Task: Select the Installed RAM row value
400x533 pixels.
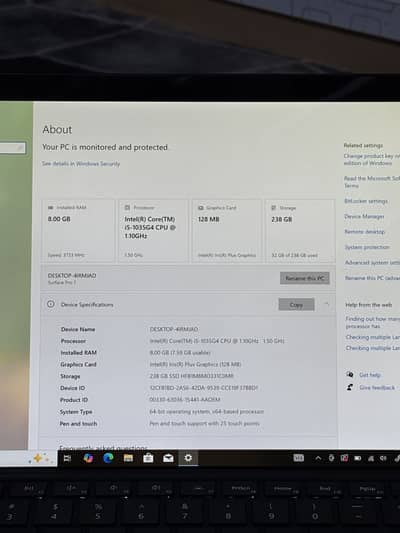Action: point(180,353)
